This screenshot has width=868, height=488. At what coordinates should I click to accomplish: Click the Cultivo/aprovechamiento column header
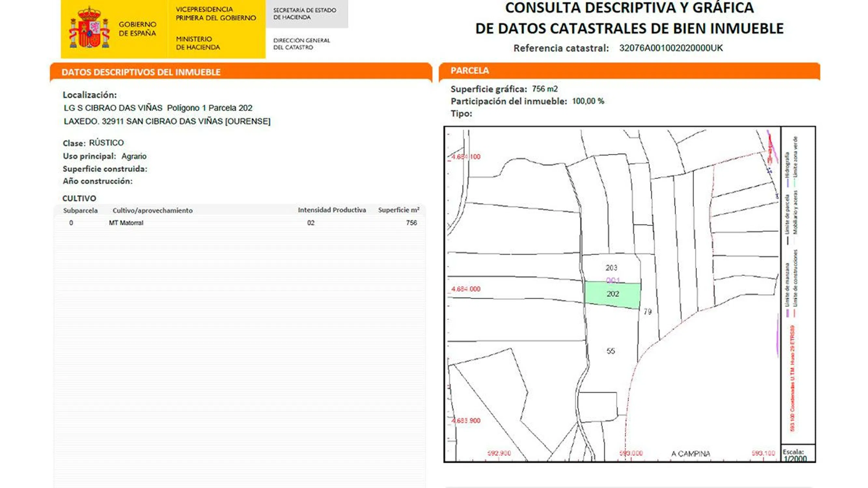[x=152, y=210]
